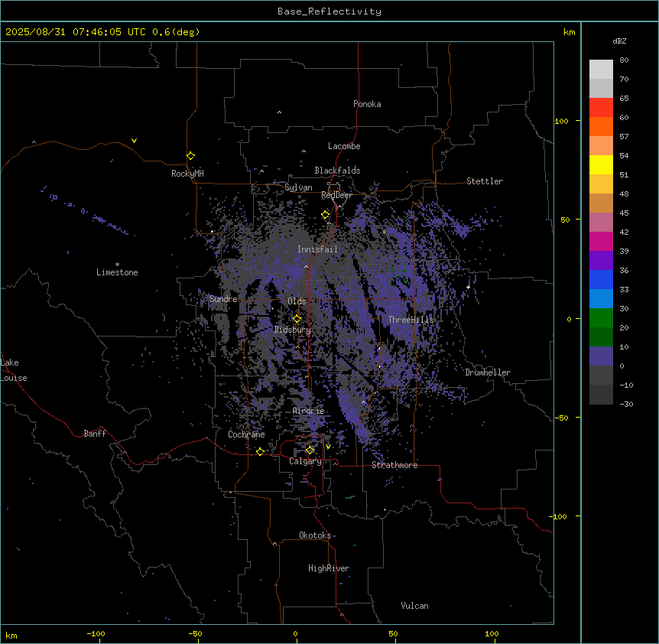Click the Ponoka city label

coord(367,104)
